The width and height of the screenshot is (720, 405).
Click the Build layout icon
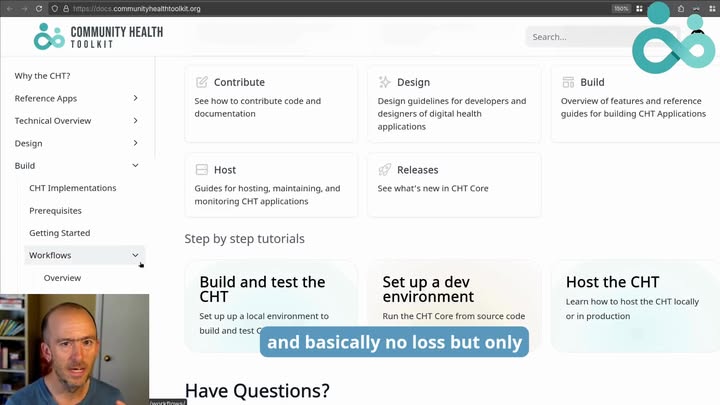[568, 82]
